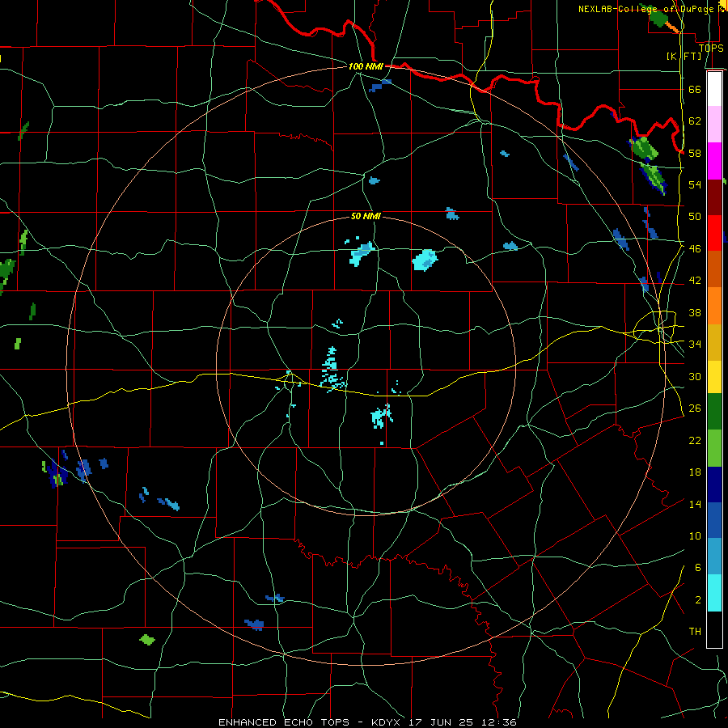Click the white swatch in the tops legend

click(x=714, y=89)
